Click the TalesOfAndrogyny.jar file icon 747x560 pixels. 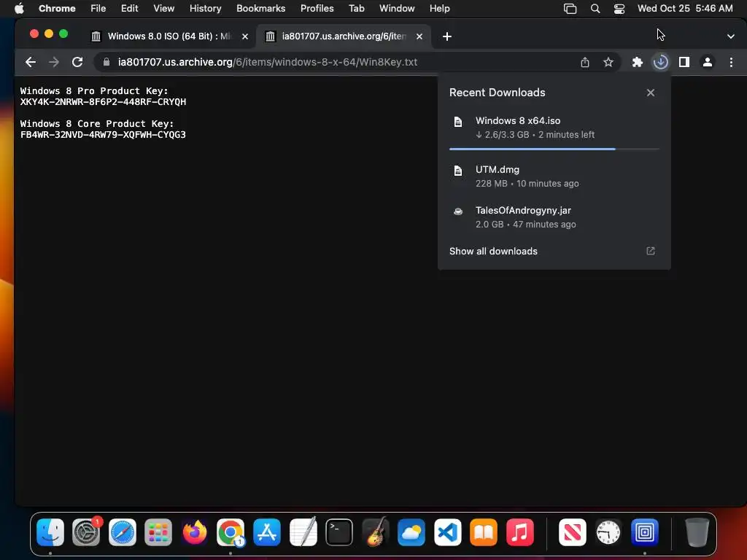pos(458,211)
